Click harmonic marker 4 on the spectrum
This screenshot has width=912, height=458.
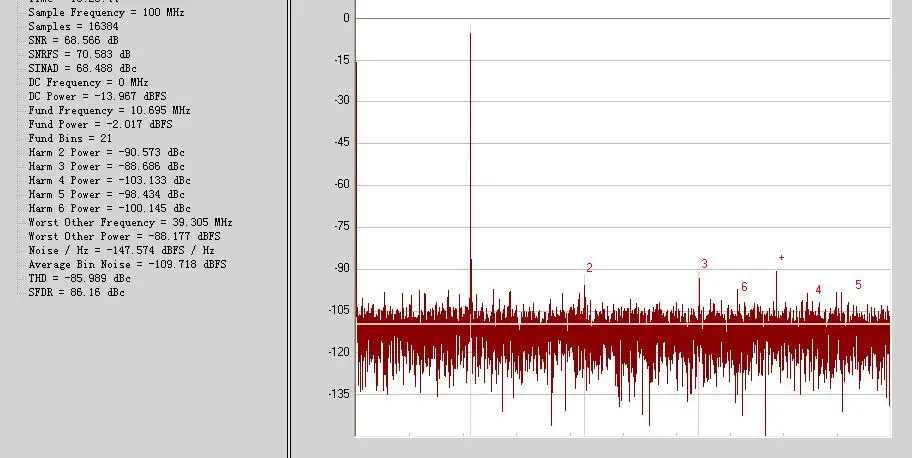coord(818,289)
